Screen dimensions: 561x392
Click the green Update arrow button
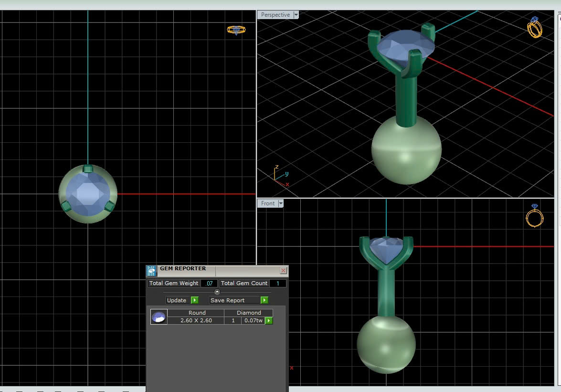pyautogui.click(x=194, y=300)
